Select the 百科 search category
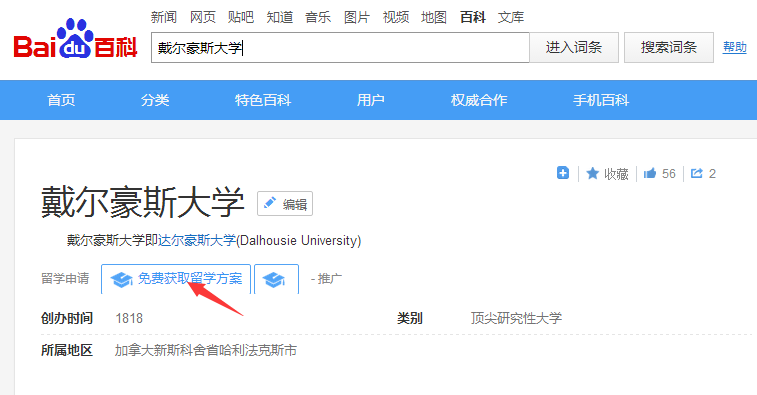The height and width of the screenshot is (395, 757). pyautogui.click(x=473, y=17)
